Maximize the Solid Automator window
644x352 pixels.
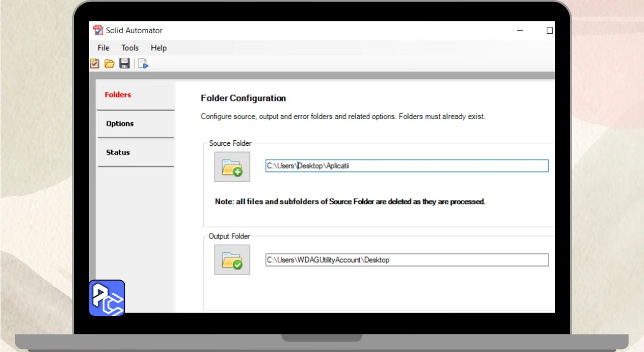(549, 31)
